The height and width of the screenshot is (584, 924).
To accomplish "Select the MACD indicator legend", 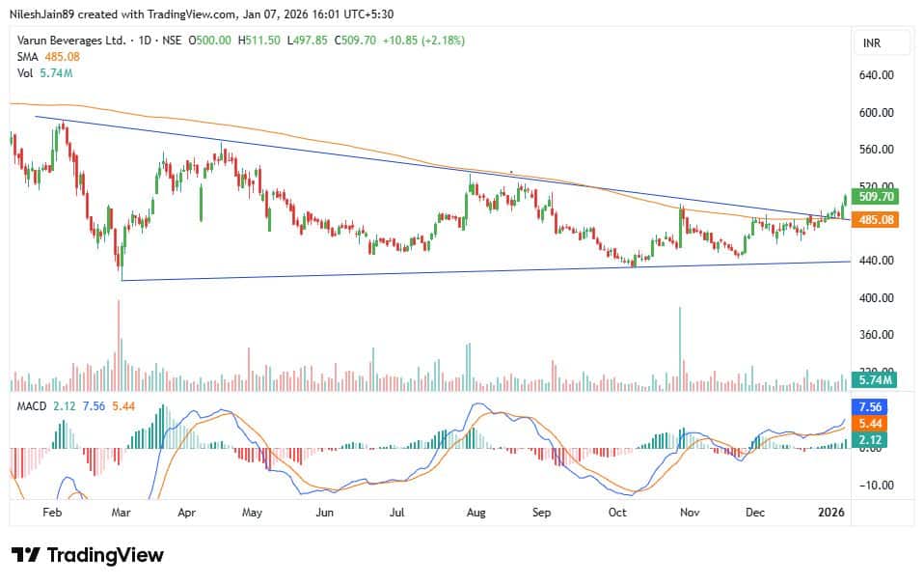I will pos(32,406).
